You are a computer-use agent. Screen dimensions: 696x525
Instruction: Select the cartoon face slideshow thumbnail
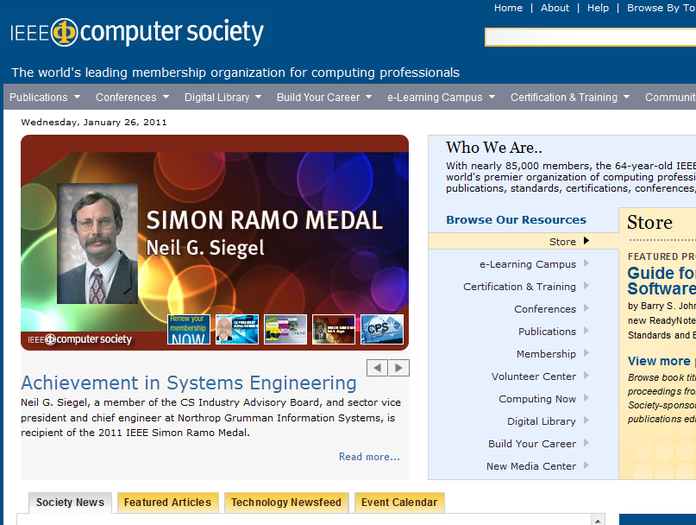coord(237,329)
